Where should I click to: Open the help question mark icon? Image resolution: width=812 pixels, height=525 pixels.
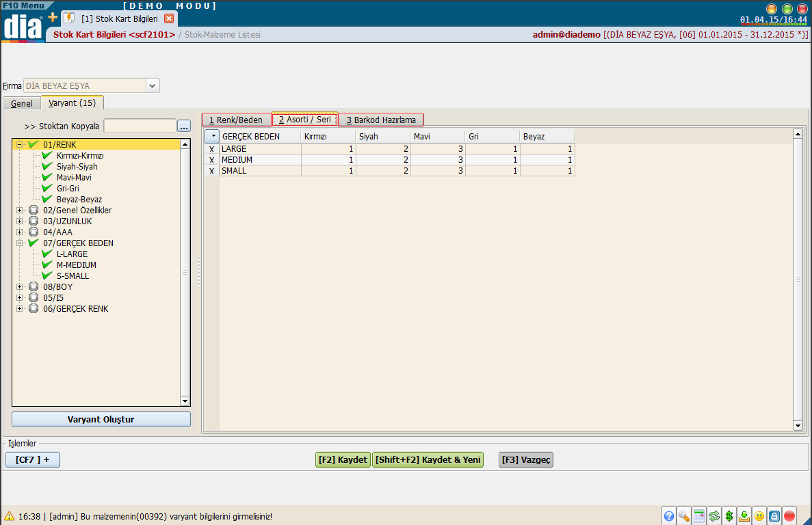668,515
